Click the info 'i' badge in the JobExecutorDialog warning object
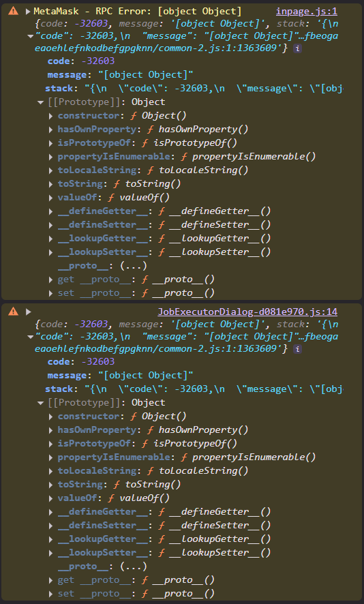 coord(297,349)
